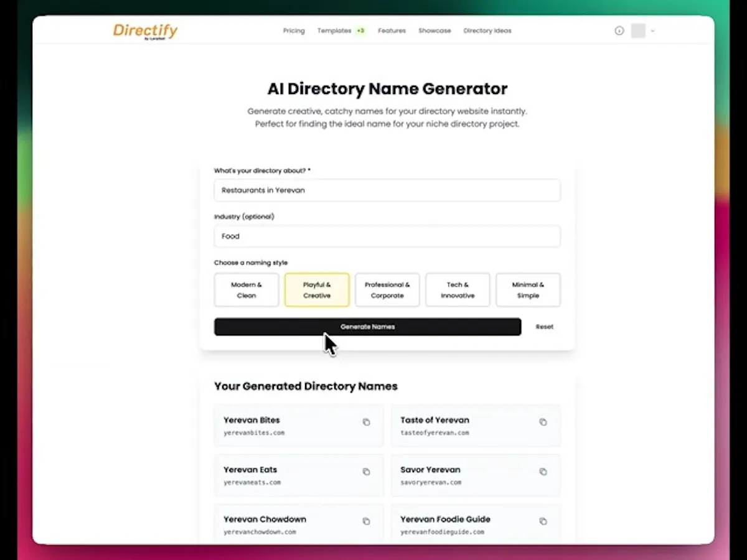Click the info circle icon in the header
This screenshot has width=747, height=560.
[619, 30]
